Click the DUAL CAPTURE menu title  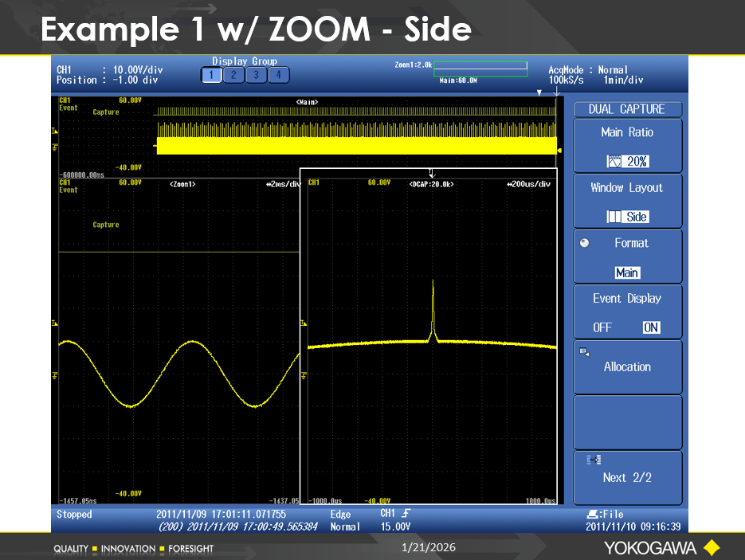point(626,109)
